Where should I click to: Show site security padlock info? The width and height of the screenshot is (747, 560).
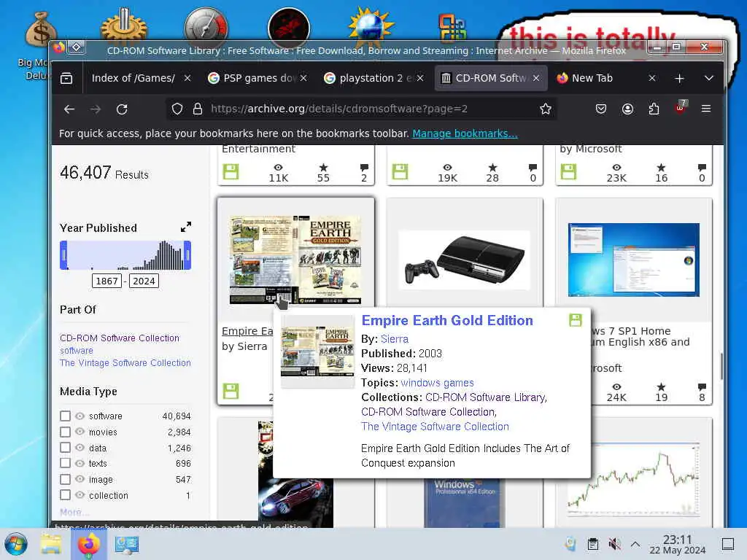[x=197, y=109]
